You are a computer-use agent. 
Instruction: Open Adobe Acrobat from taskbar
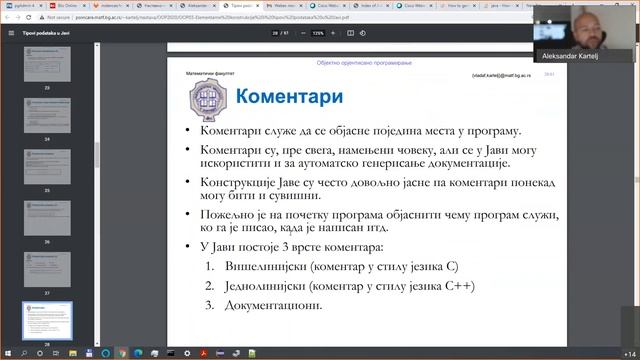click(x=203, y=353)
